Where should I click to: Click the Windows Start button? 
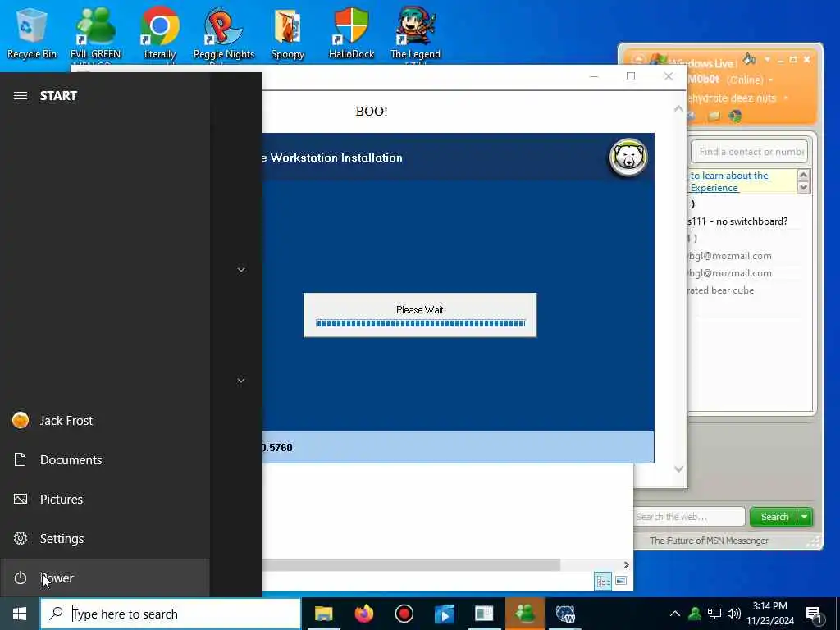click(x=20, y=614)
